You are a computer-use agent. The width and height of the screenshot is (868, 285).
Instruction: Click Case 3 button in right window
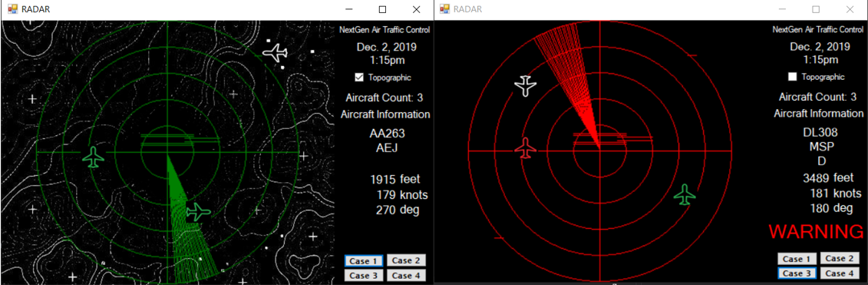click(x=797, y=273)
